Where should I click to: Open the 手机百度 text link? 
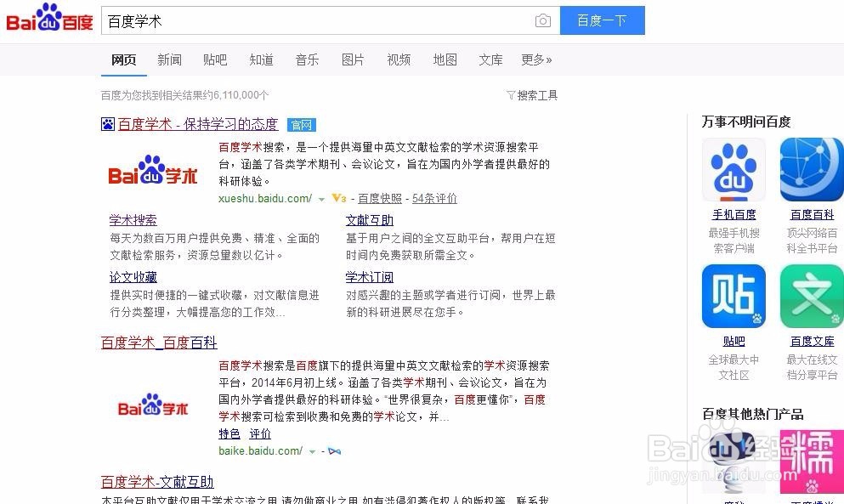point(734,214)
